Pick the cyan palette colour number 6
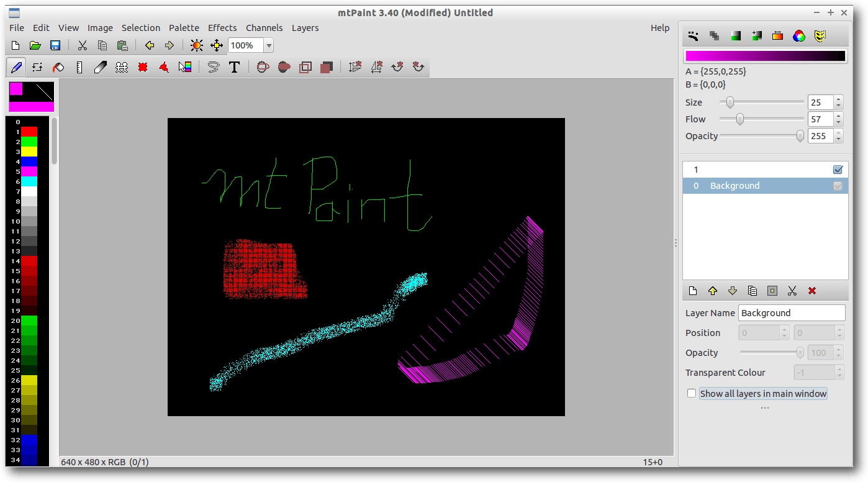 tap(29, 181)
